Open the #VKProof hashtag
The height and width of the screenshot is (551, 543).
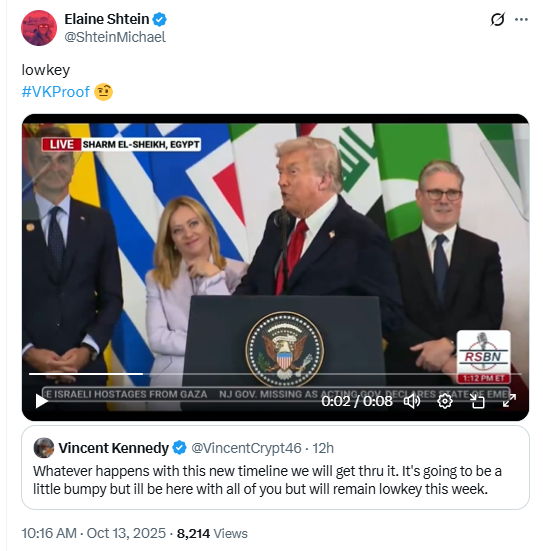point(56,92)
